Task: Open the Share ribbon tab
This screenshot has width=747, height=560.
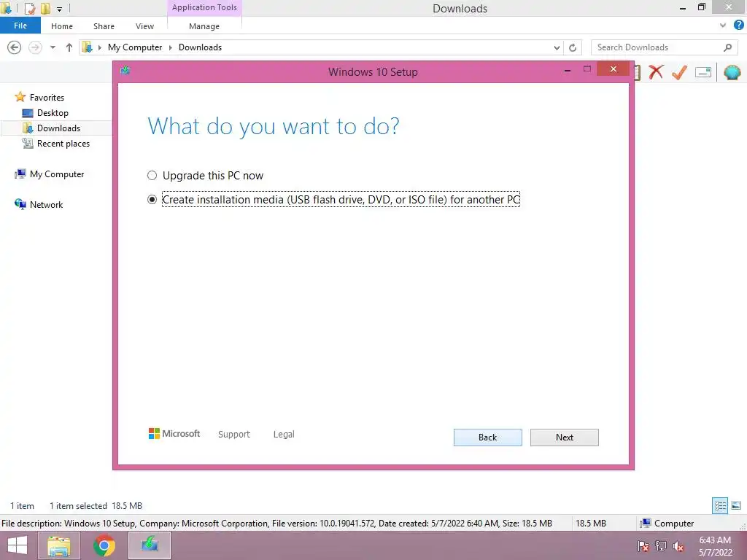Action: click(104, 26)
